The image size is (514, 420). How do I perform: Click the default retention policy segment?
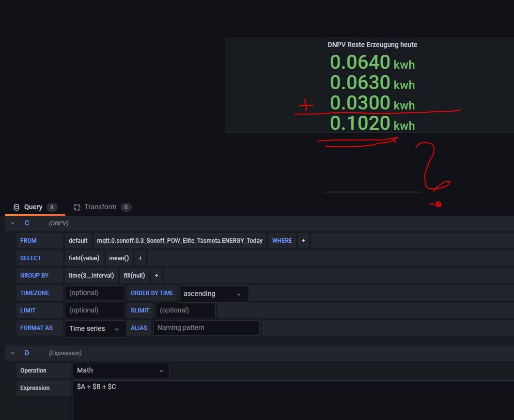click(x=78, y=241)
